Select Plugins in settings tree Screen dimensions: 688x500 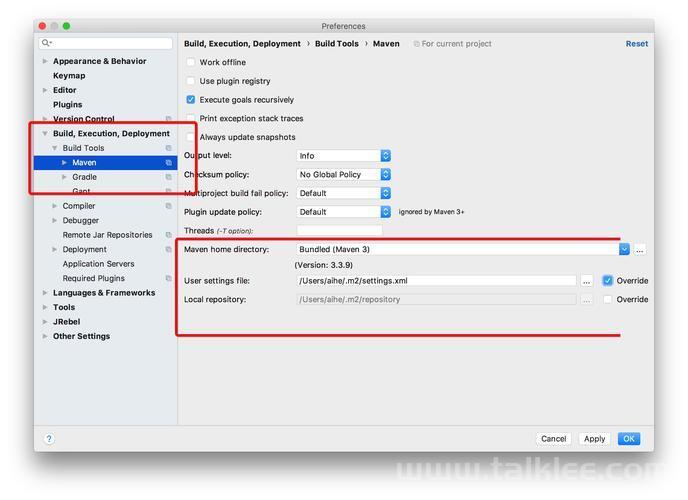click(68, 104)
